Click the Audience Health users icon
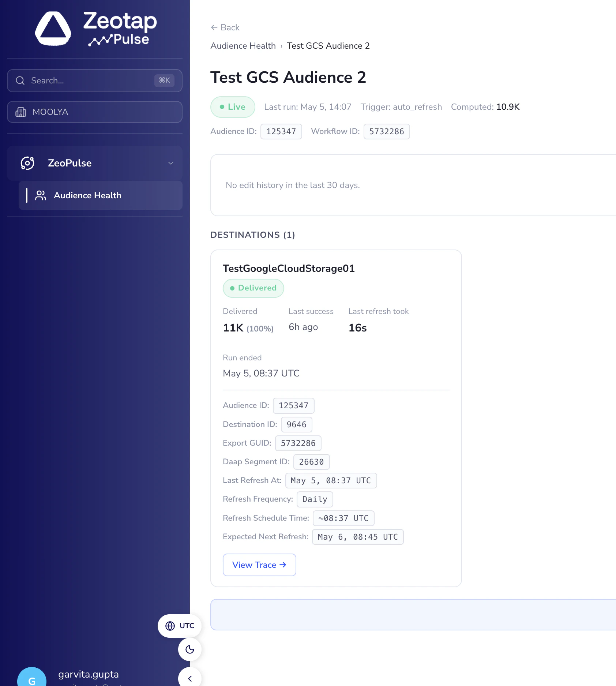The width and height of the screenshot is (616, 686). tap(41, 195)
